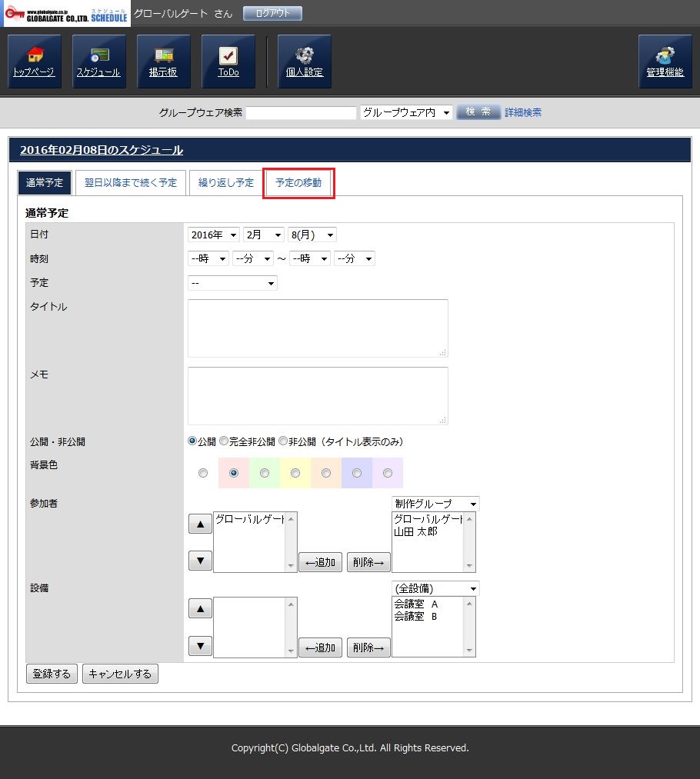Image resolution: width=700 pixels, height=779 pixels.
Task: Open the スケジュール calendar icon
Action: [x=98, y=62]
